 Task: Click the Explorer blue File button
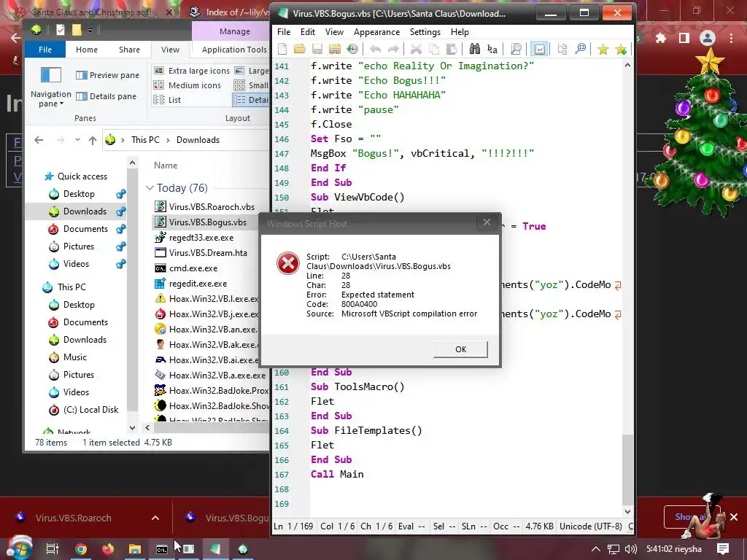pos(45,50)
